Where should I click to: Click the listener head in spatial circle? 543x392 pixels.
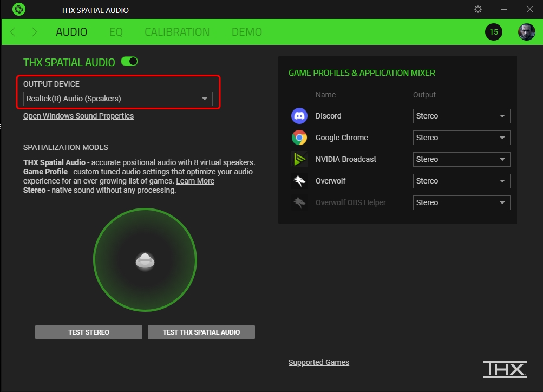pyautogui.click(x=145, y=261)
